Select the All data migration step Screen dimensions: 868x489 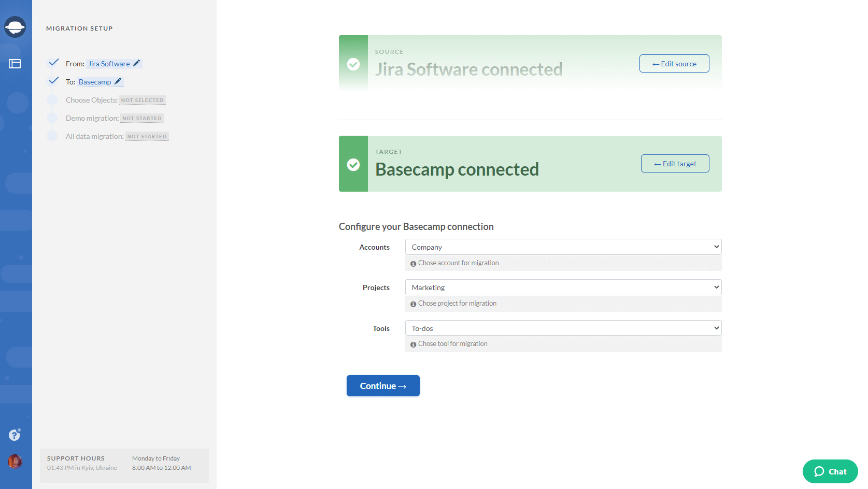coord(95,136)
